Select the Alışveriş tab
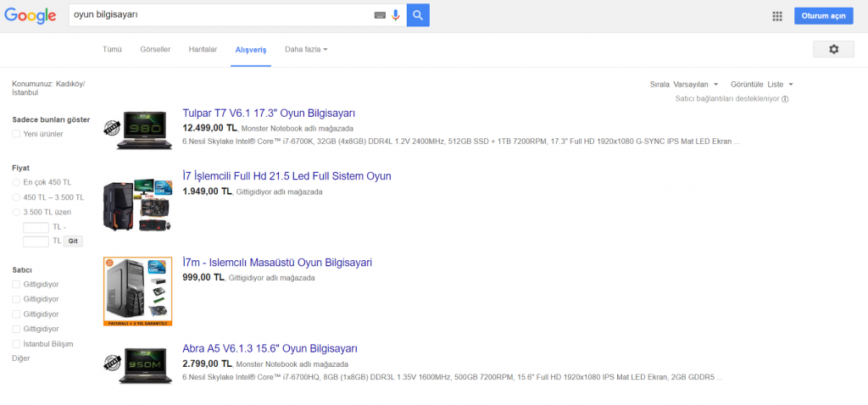 (x=251, y=50)
